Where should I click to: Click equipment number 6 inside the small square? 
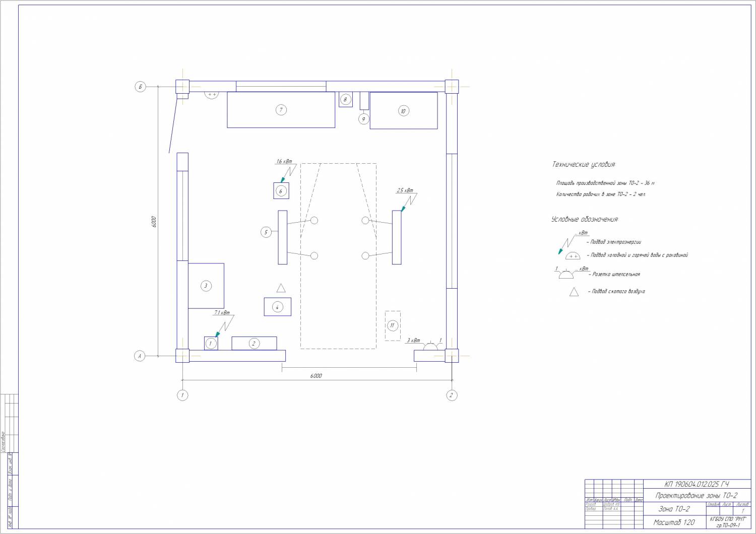click(x=281, y=191)
